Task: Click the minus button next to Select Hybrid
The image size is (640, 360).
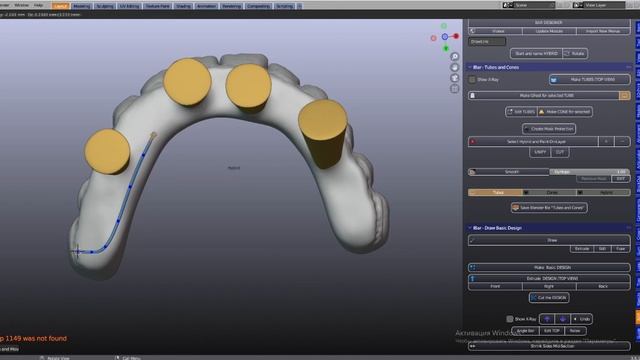Action: click(x=622, y=142)
